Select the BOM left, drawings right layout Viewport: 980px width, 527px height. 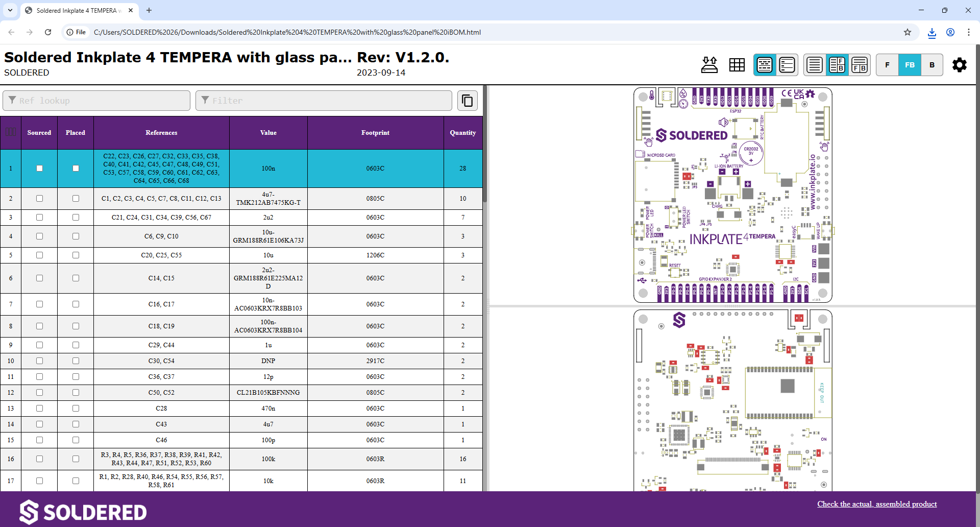click(x=837, y=65)
